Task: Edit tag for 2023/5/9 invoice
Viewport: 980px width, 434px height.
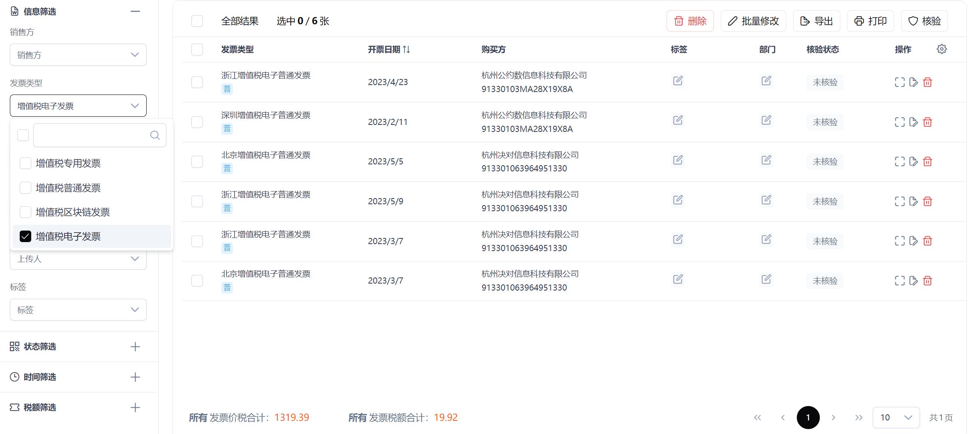Action: tap(678, 200)
